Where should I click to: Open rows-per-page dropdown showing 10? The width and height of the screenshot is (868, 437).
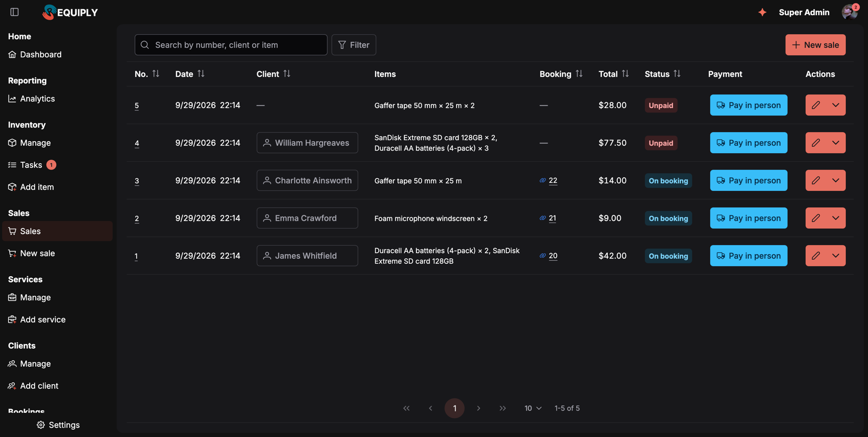coord(533,408)
